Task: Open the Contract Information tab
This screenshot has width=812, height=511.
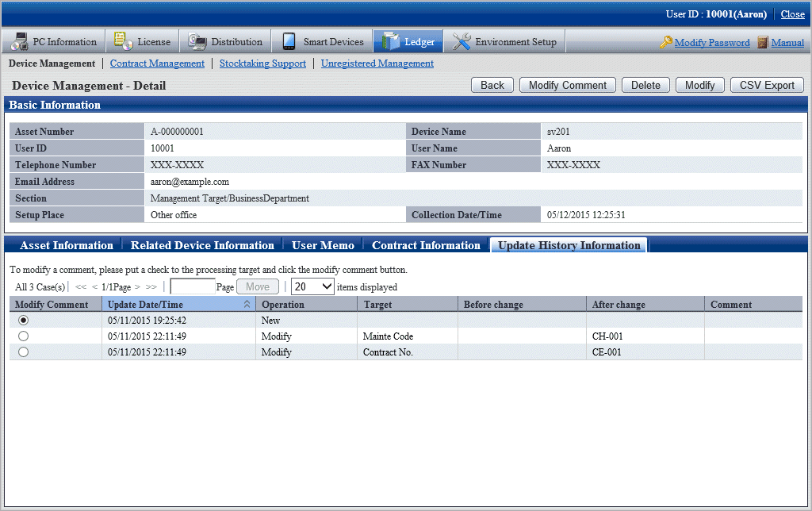Action: pyautogui.click(x=426, y=245)
